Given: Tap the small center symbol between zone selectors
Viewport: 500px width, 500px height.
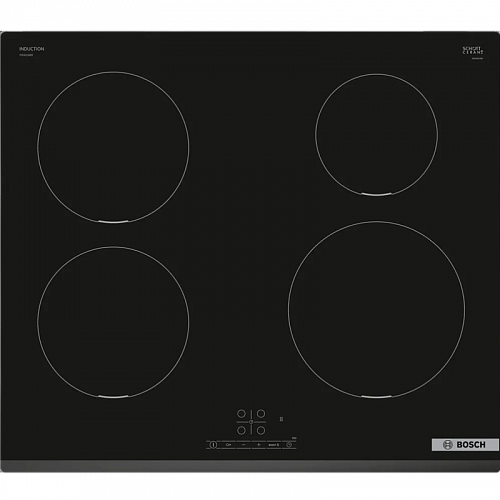Looking at the screenshot, I should [251, 422].
